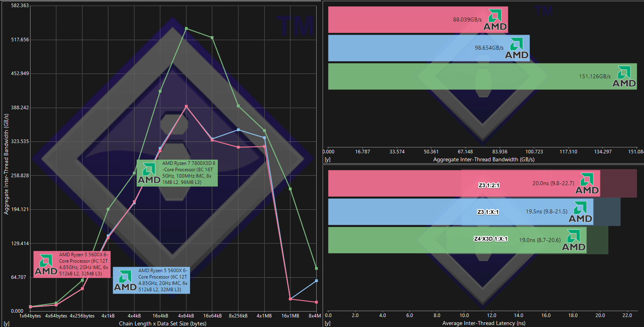Click the AMD logo on the 88.039GB/s bar
The image size is (644, 327).
pyautogui.click(x=495, y=20)
